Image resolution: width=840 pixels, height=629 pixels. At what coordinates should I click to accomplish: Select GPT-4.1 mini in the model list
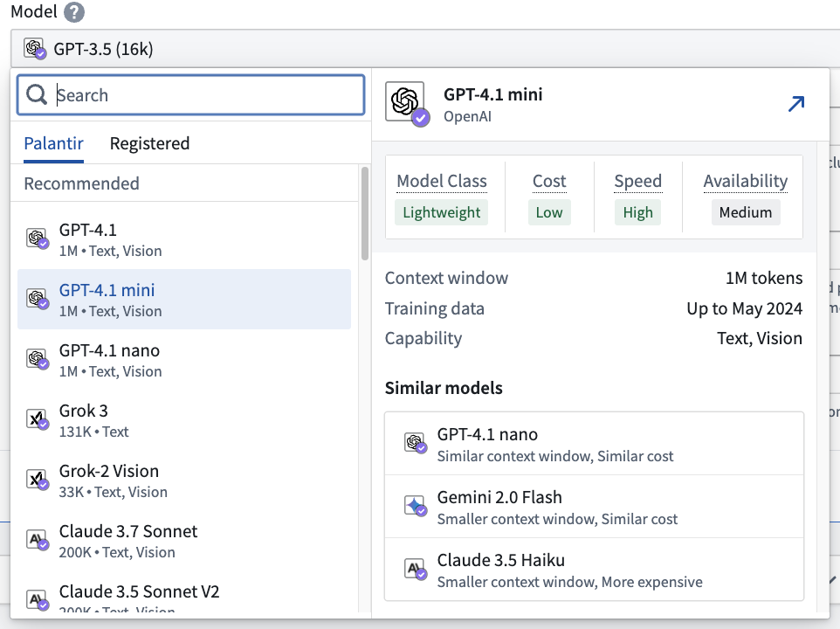[184, 299]
